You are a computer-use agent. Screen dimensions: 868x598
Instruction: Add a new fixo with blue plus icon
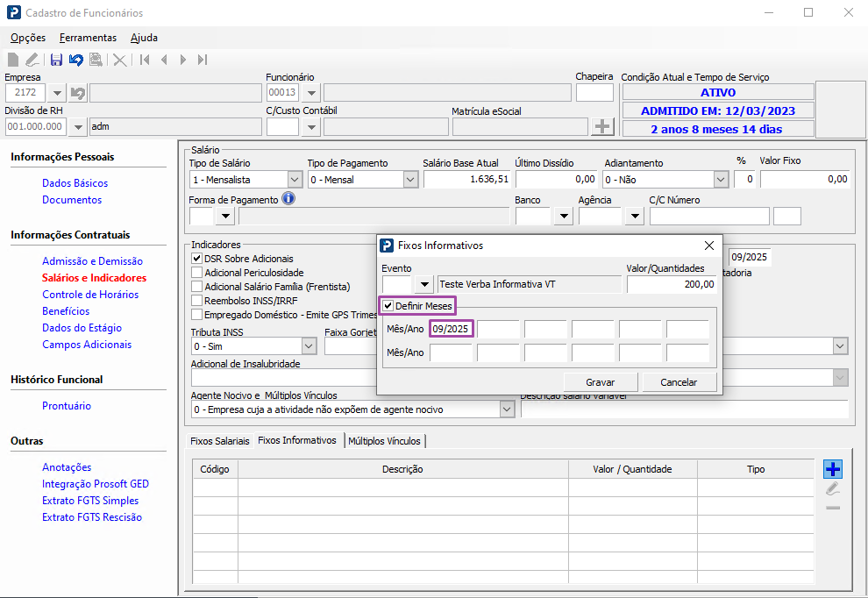tap(833, 469)
